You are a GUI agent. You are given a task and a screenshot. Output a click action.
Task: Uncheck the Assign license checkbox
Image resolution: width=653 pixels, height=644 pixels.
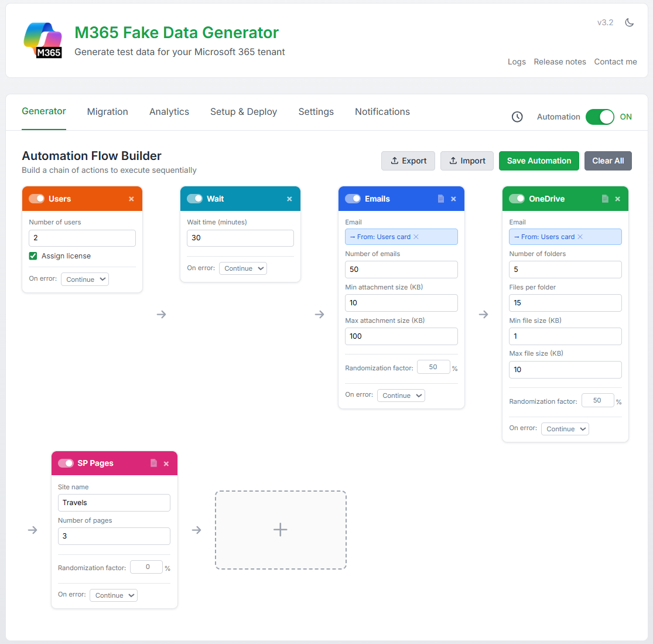(33, 256)
